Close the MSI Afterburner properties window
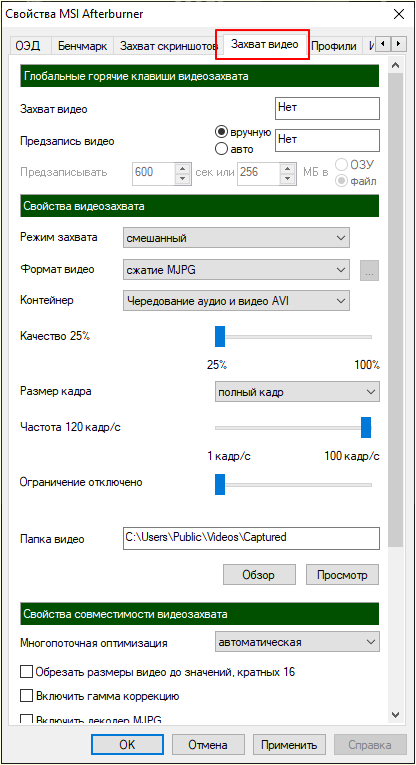 [x=399, y=14]
